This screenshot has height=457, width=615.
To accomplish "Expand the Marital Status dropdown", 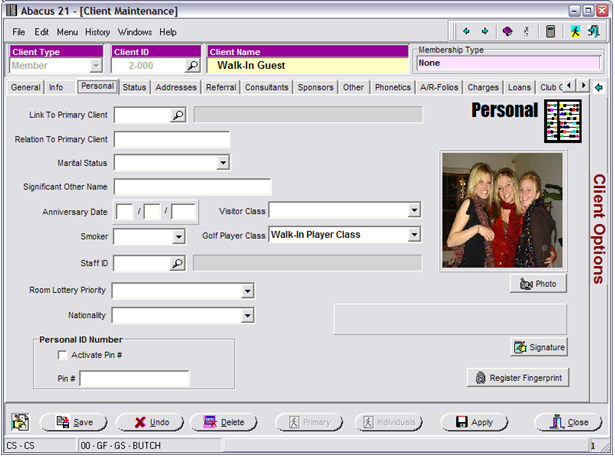I will pos(223,162).
